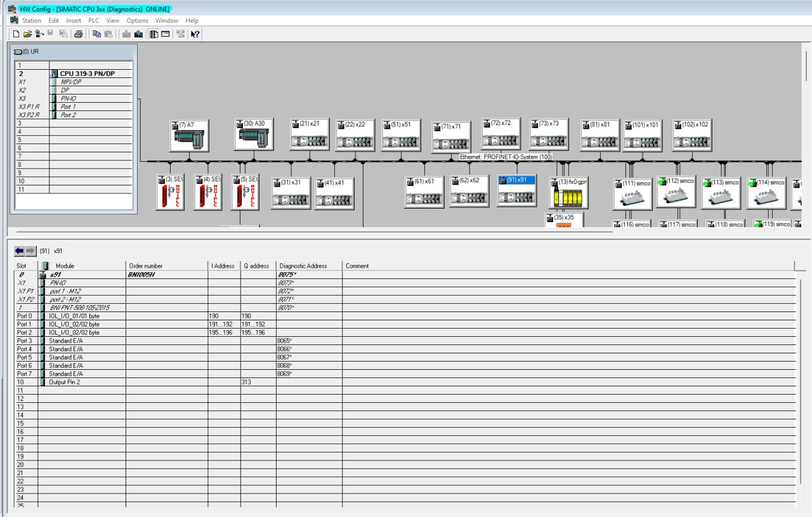
Task: Select the MPI/DP interface row
Action: pos(74,82)
